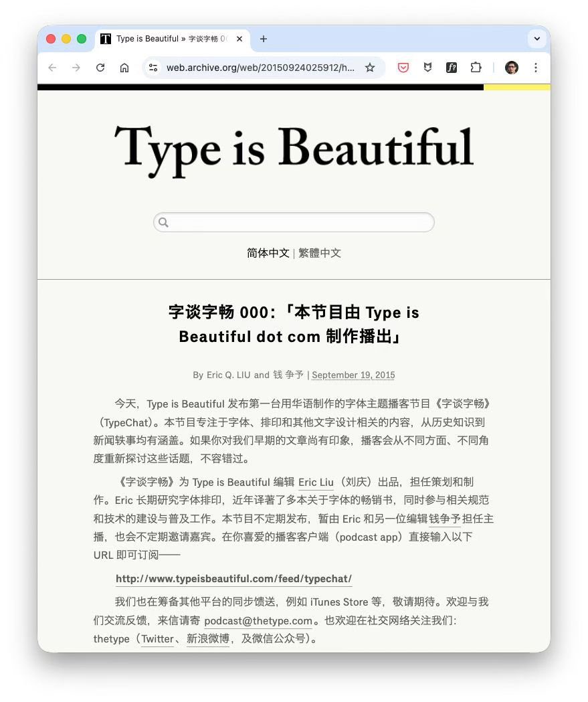The width and height of the screenshot is (588, 702).
Task: Open the Eric Liu author link
Action: 314,482
